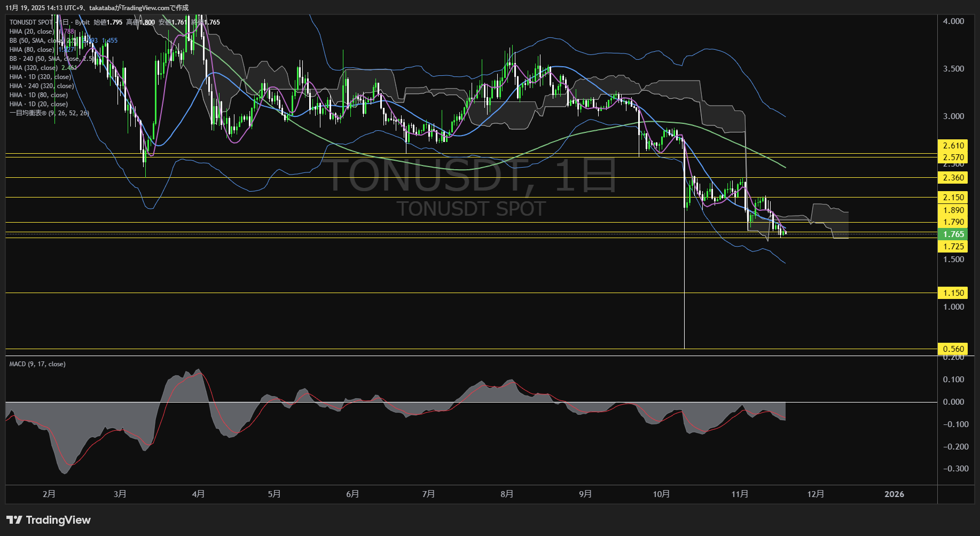Click the −0.300 MACD axis value
980x536 pixels.
pyautogui.click(x=955, y=469)
